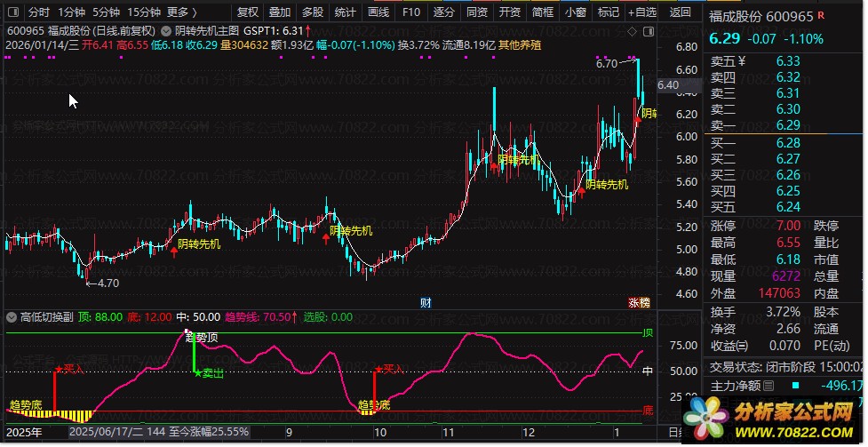Click the 6.70 high price marker
868x447 pixels.
click(607, 64)
